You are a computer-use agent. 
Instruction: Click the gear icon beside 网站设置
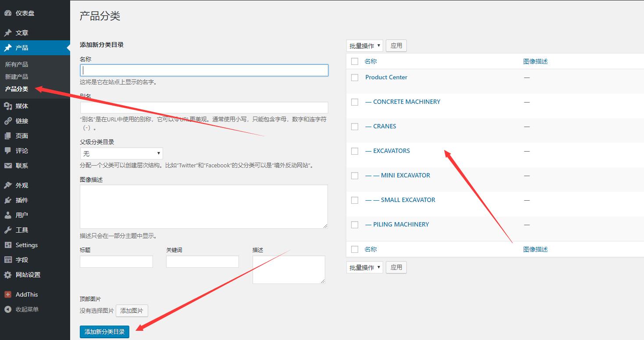tap(8, 275)
